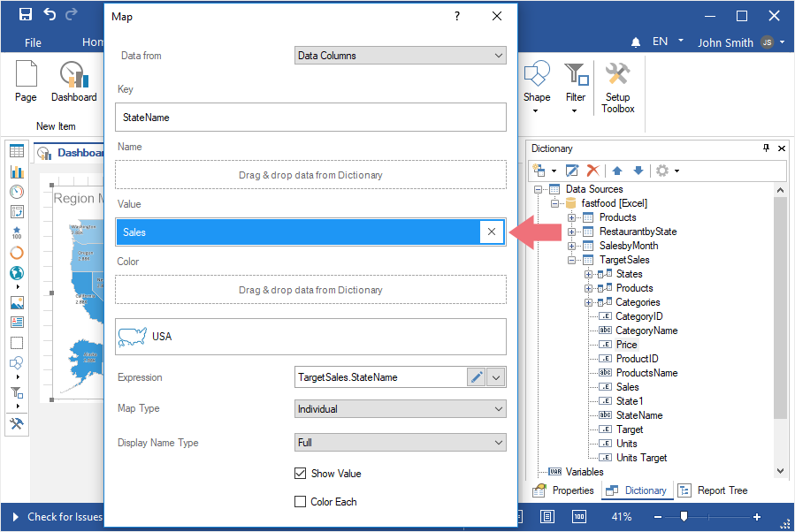
Task: Click the Save icon in title bar
Action: [25, 15]
